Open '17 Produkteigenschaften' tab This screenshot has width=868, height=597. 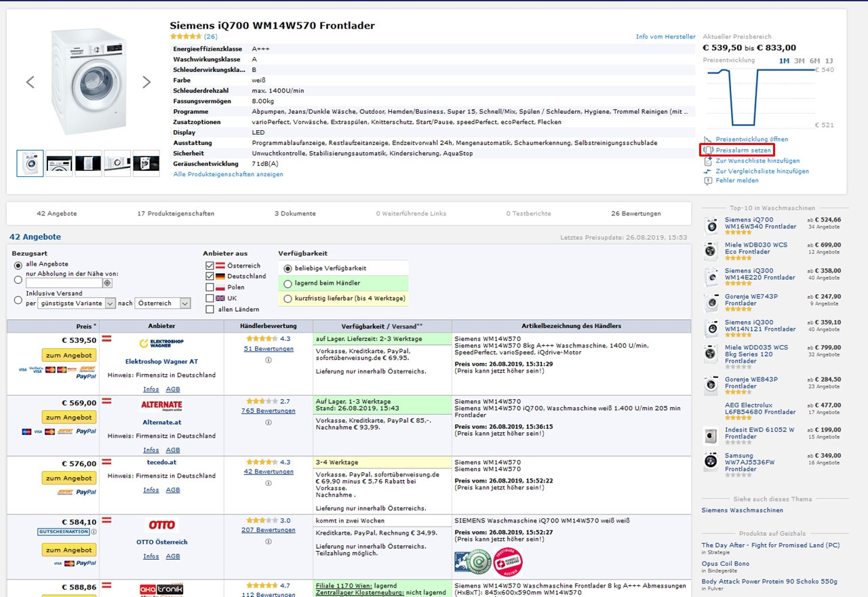coord(176,213)
